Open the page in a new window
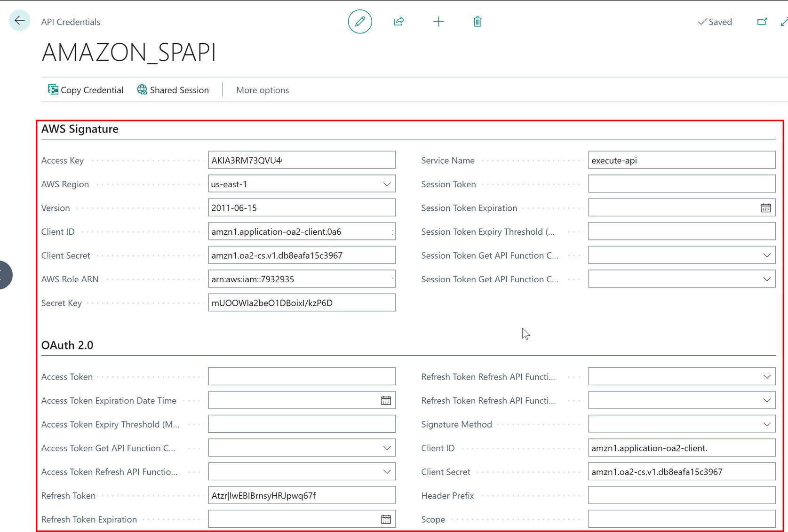 [x=762, y=22]
